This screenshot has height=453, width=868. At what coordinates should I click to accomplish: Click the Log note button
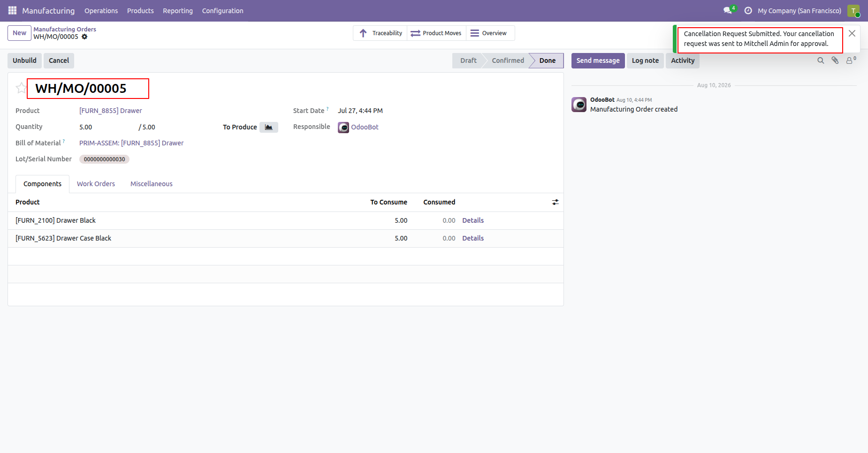pos(645,60)
